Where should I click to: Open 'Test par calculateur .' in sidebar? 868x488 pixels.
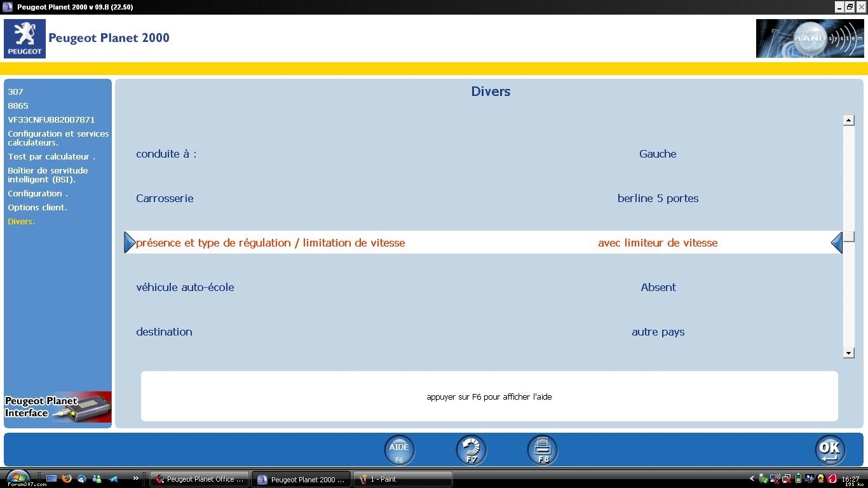51,156
